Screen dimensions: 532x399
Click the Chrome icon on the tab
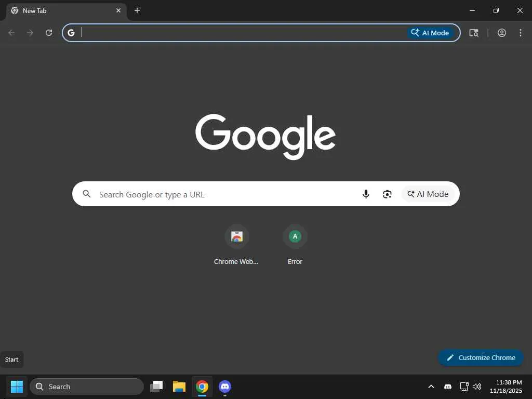pyautogui.click(x=15, y=10)
